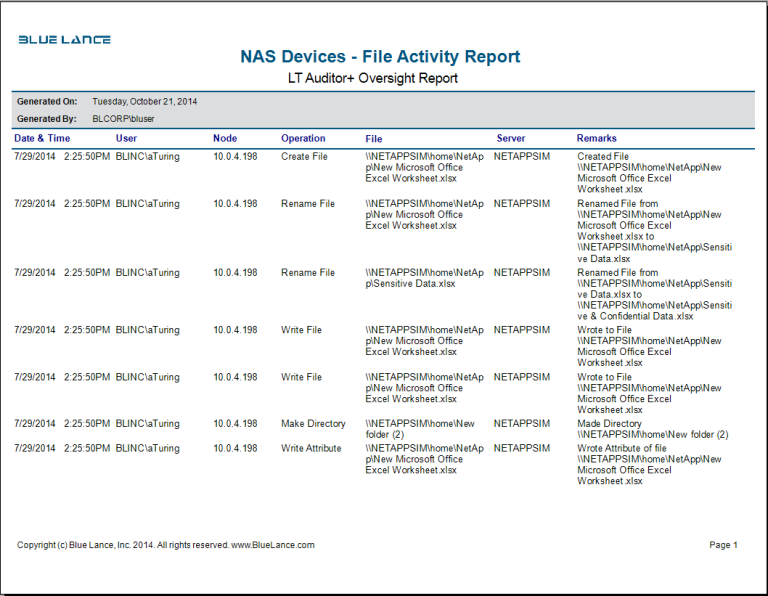Image resolution: width=768 pixels, height=596 pixels.
Task: Click the report title NAS Devices - File Activity Report
Action: pyautogui.click(x=380, y=57)
